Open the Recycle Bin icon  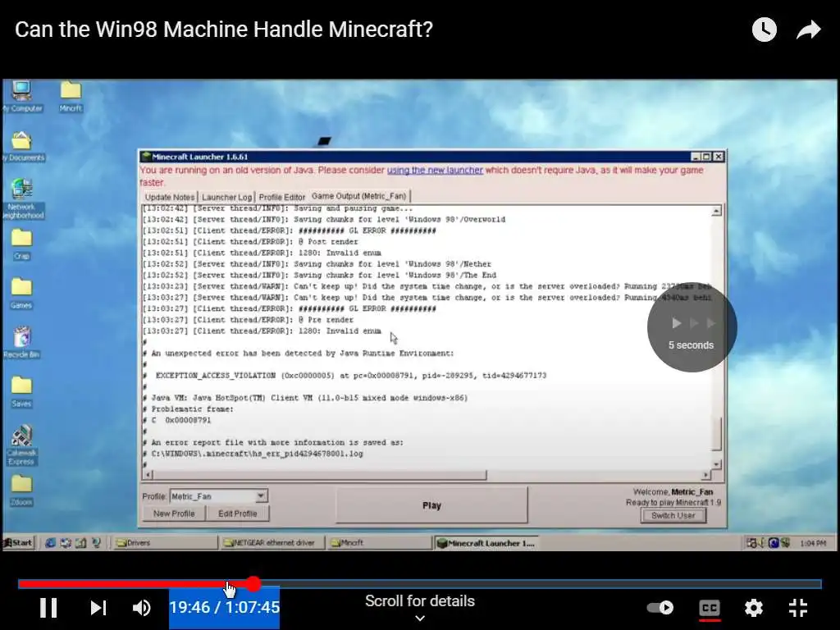(21, 342)
